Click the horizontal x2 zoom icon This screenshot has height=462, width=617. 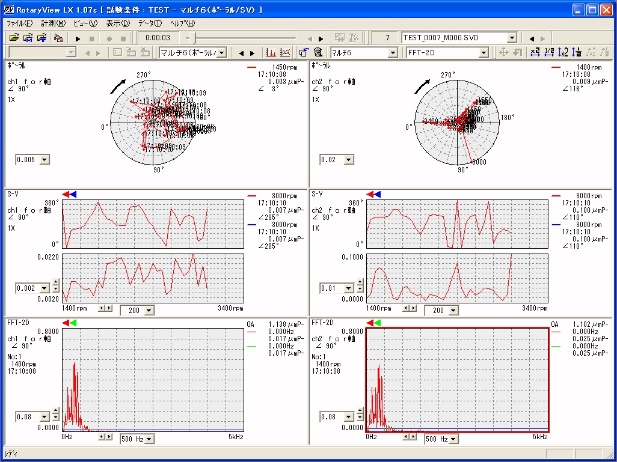point(535,52)
